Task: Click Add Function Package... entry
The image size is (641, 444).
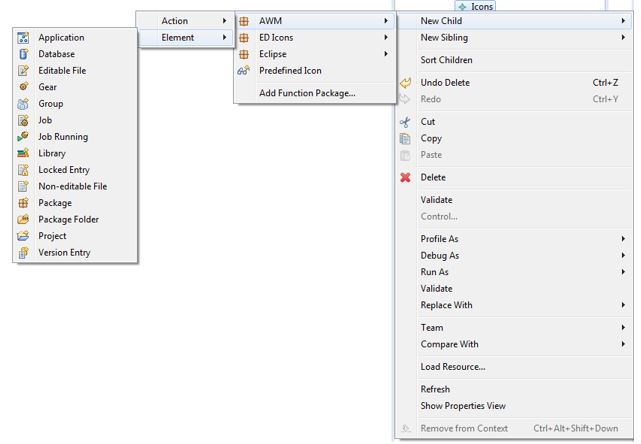Action: click(307, 93)
